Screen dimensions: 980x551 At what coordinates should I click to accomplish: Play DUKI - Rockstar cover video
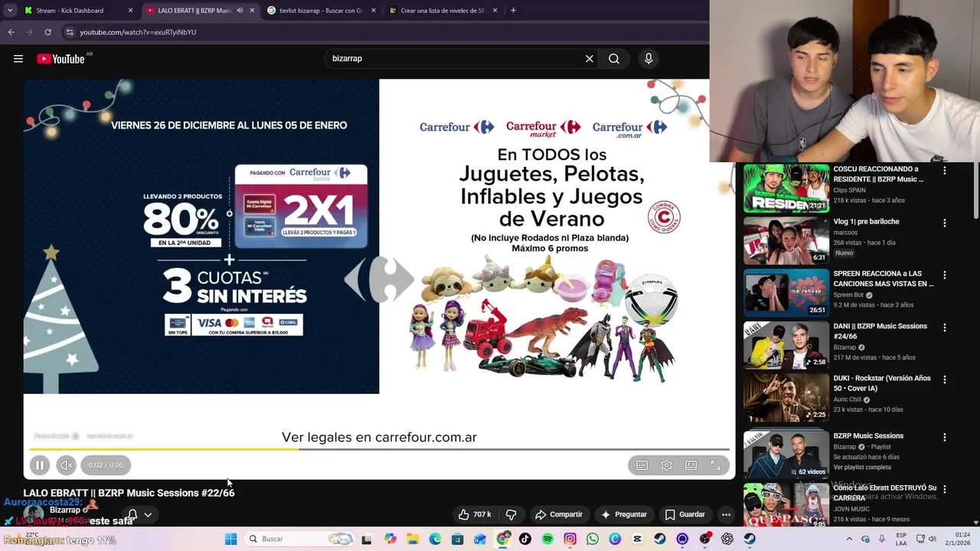(x=786, y=396)
